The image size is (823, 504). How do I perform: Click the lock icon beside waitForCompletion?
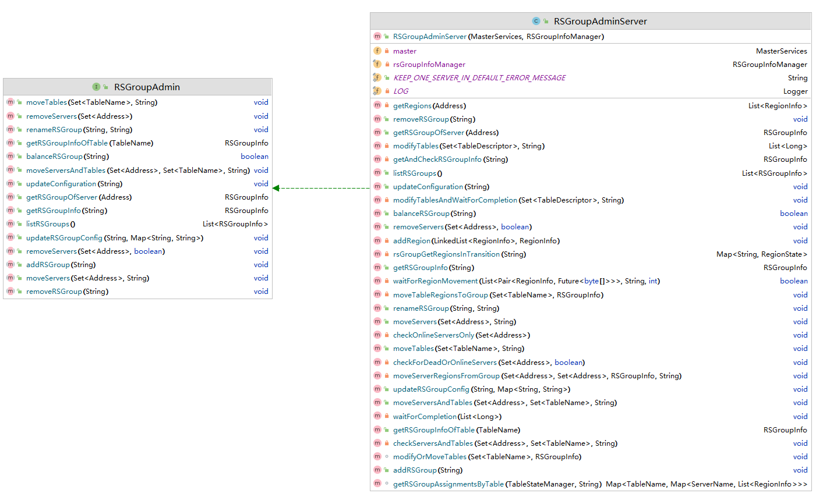pos(387,417)
